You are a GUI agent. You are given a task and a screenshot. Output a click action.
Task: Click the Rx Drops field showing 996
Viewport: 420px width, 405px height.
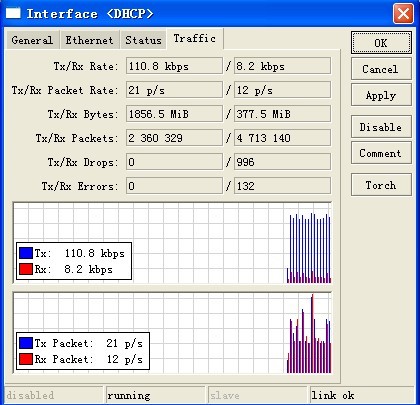click(x=283, y=162)
